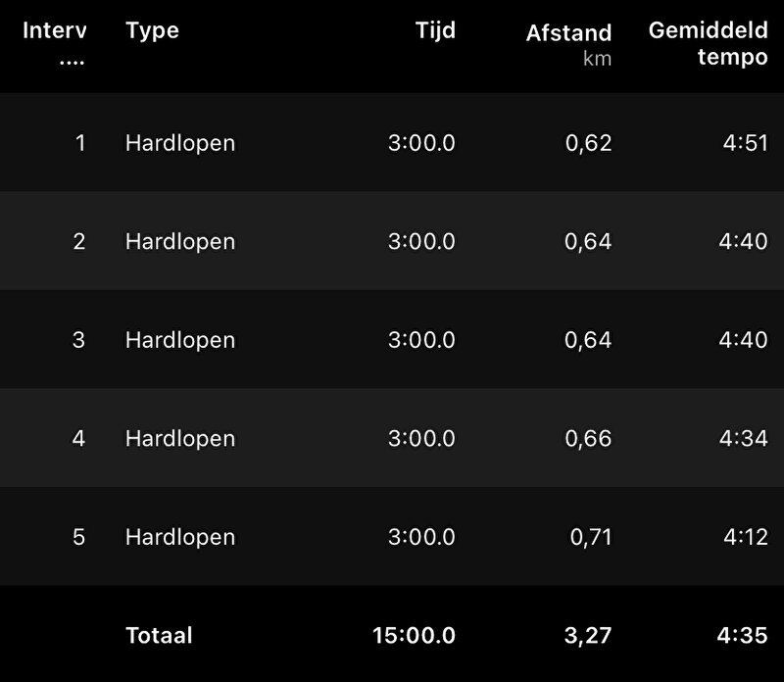Open the interval 5 Hardlopen row

(x=392, y=537)
